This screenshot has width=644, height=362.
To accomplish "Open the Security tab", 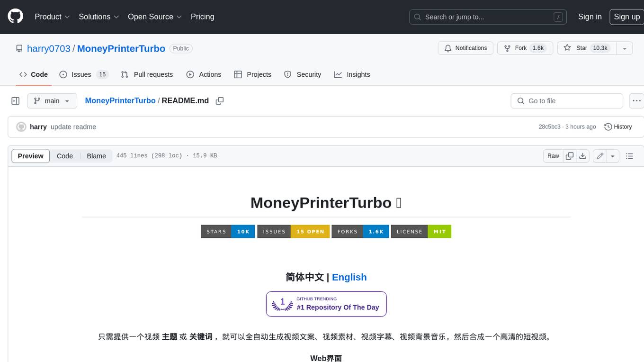I will [x=303, y=74].
